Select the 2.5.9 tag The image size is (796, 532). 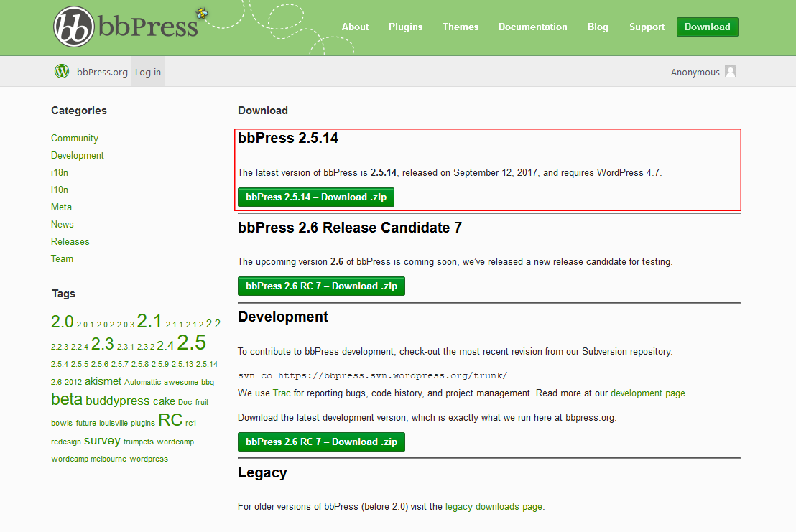(x=160, y=364)
